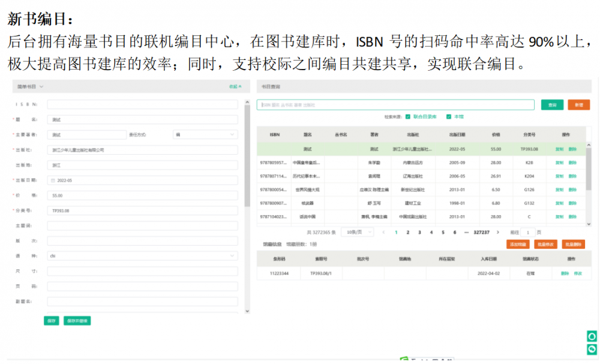Collapse the form via 收起 link
Viewport: 600px width, 364px height.
tap(235, 87)
